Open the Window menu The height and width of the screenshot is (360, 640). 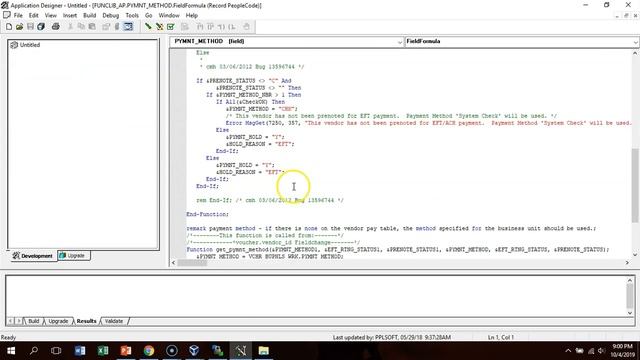tap(169, 16)
